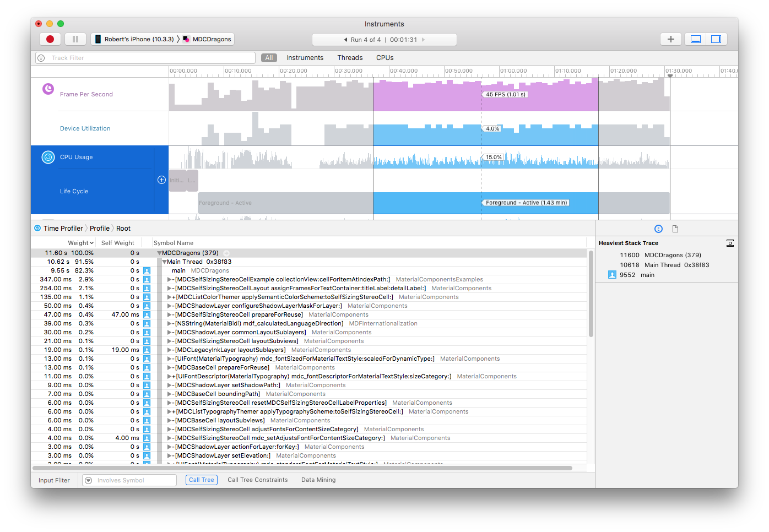The image size is (769, 532).
Task: Click the vertical scrollbar of call tree
Action: point(591,294)
